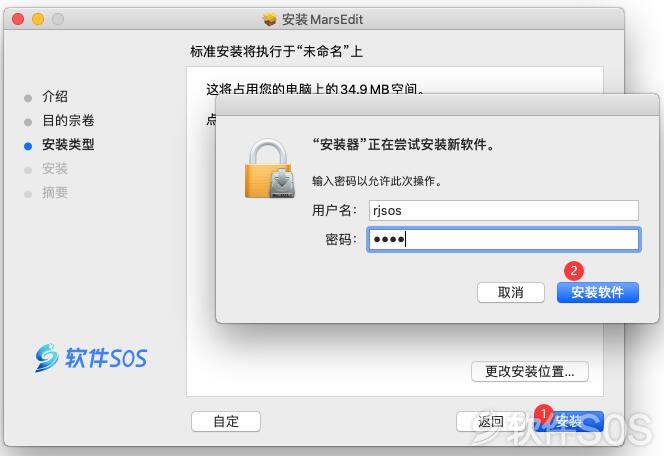
Task: Click the 软件SOS logo in sidebar
Action: (x=91, y=358)
